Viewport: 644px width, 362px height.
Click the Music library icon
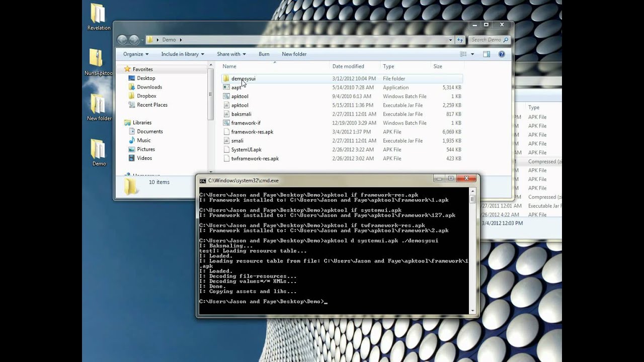click(x=132, y=140)
